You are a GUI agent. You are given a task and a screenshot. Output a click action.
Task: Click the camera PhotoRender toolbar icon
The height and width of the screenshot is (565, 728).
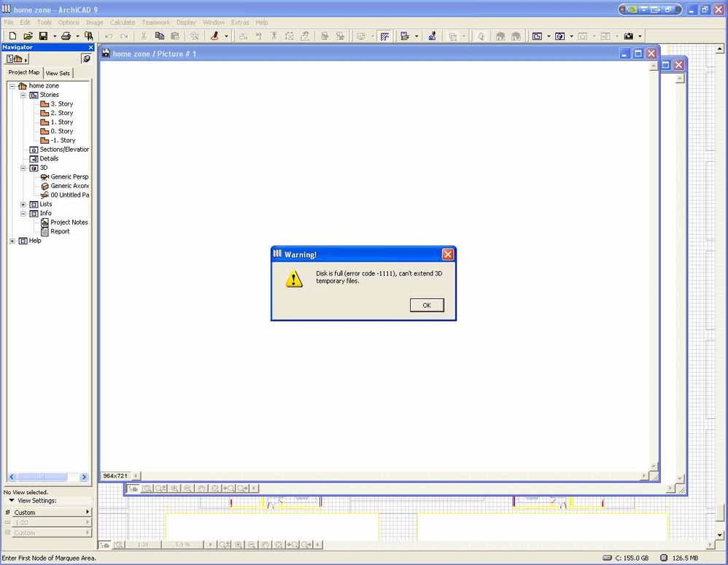click(x=629, y=36)
